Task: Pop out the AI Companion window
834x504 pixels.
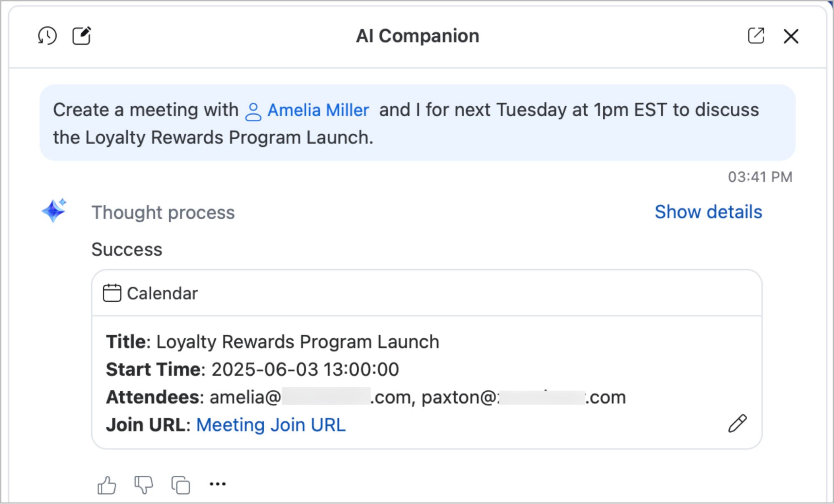Action: pyautogui.click(x=756, y=36)
